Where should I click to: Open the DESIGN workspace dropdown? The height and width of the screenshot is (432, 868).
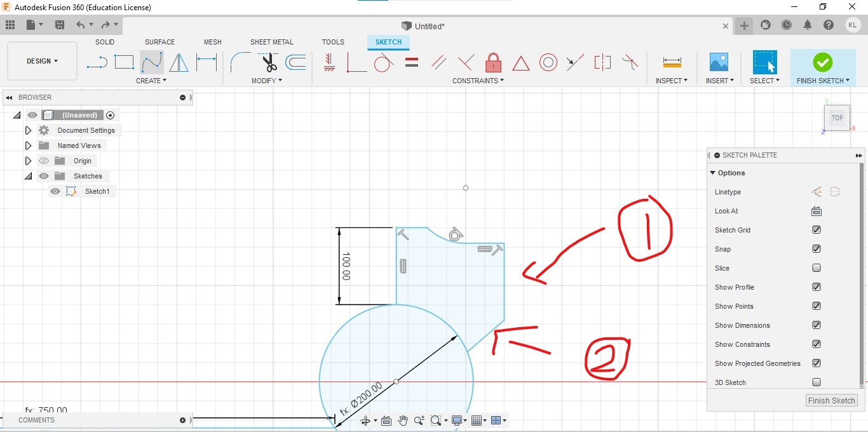tap(42, 61)
